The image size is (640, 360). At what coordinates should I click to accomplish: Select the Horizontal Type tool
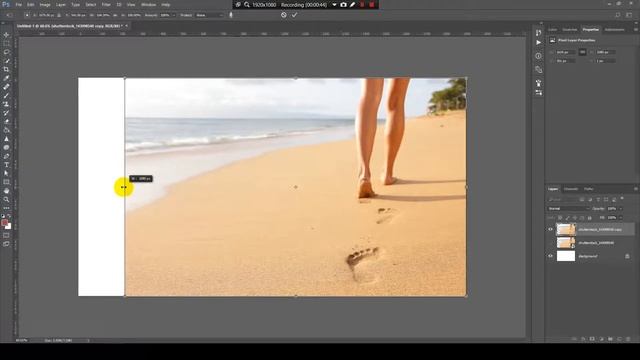tap(6, 165)
